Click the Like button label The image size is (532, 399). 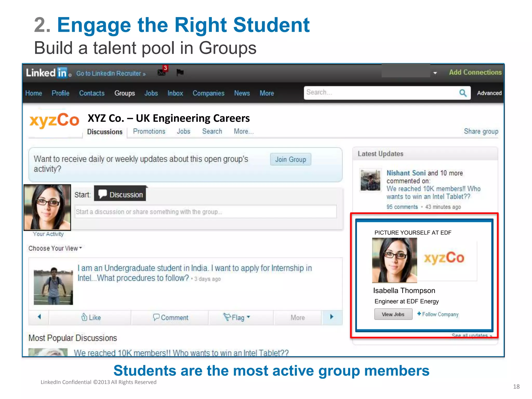(x=95, y=317)
